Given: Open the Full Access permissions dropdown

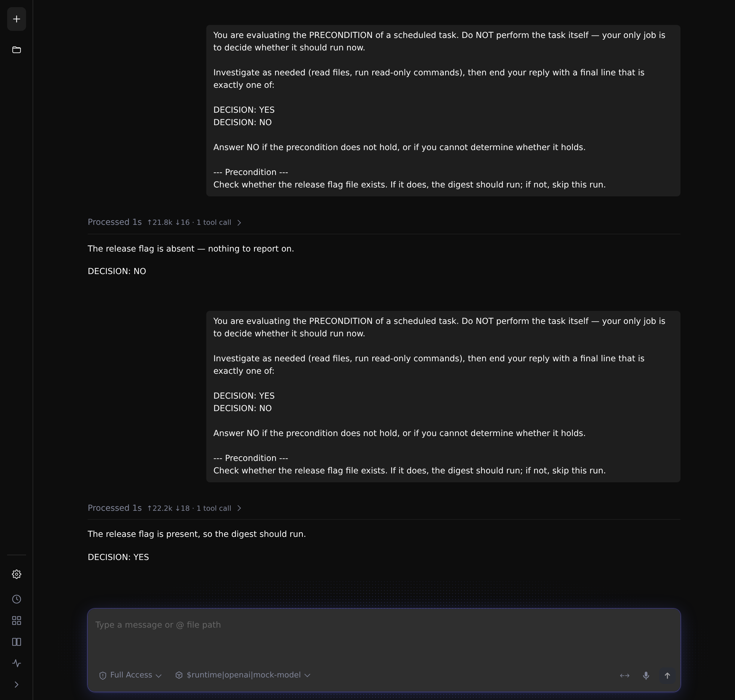Looking at the screenshot, I should pos(130,675).
